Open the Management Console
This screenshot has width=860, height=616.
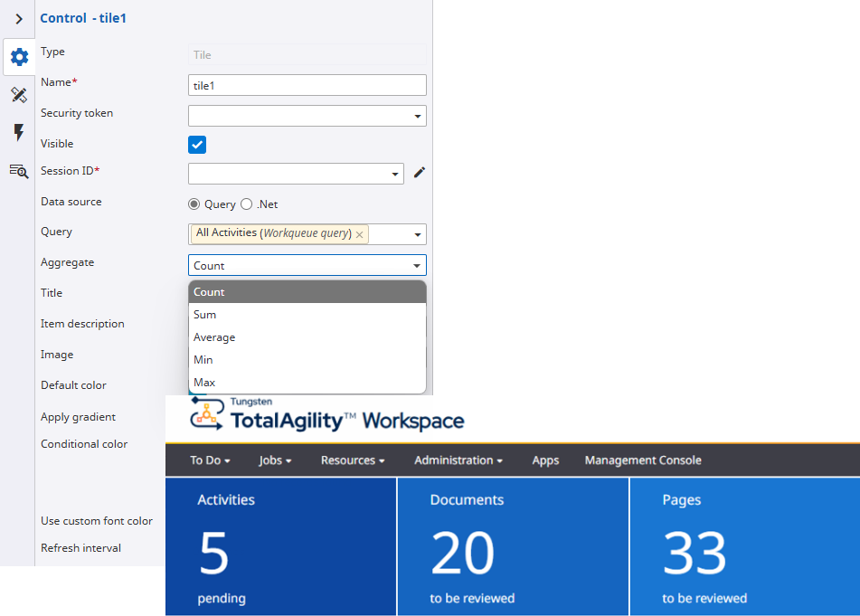(x=642, y=460)
